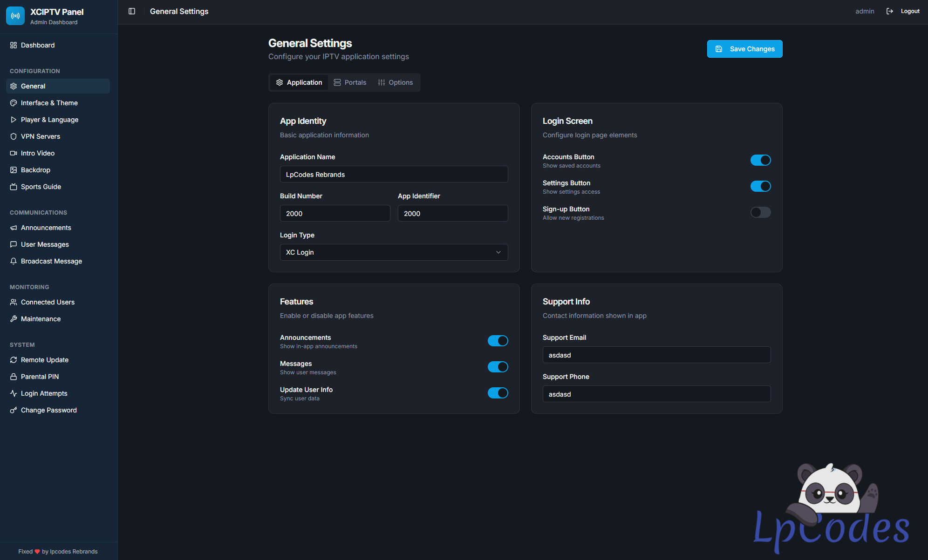The image size is (928, 560).
Task: Click the Broadcast Message bell icon
Action: pos(14,261)
